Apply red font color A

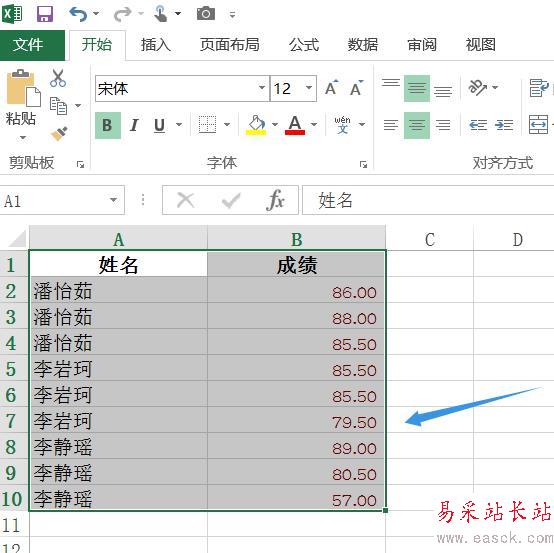click(x=295, y=125)
